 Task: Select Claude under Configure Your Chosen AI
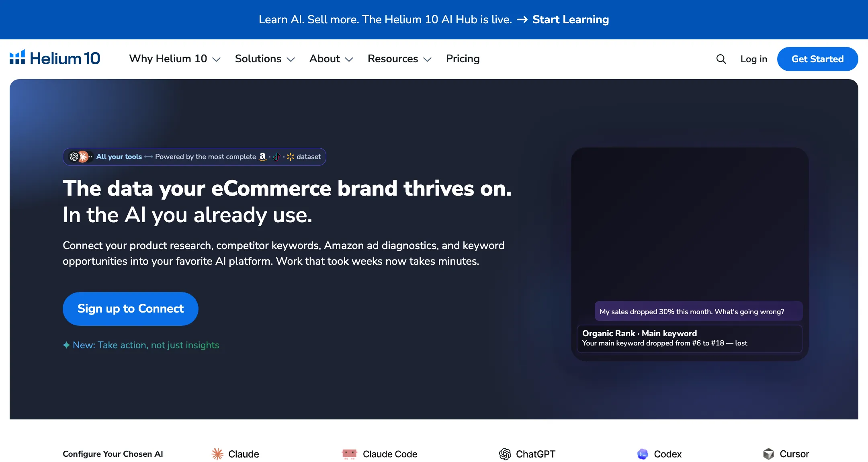tap(244, 454)
